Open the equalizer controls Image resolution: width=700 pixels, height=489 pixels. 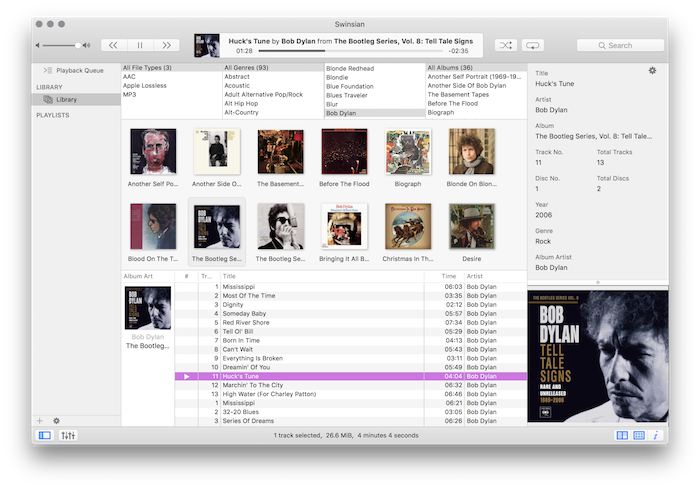pos(68,435)
